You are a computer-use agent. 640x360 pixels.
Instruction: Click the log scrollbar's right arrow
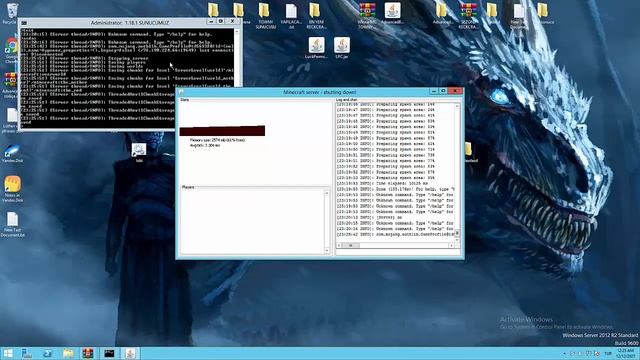pyautogui.click(x=451, y=245)
